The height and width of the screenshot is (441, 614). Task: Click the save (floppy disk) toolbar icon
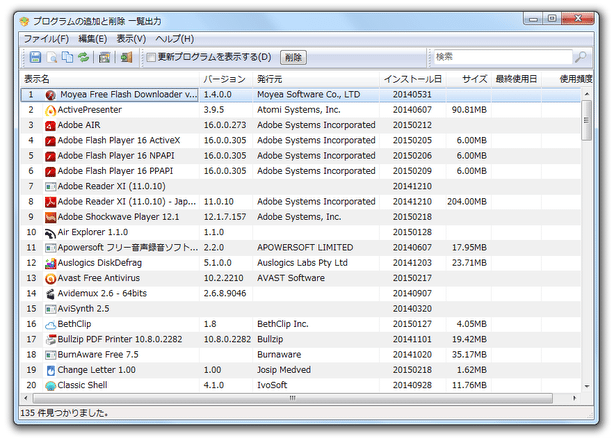pyautogui.click(x=35, y=57)
